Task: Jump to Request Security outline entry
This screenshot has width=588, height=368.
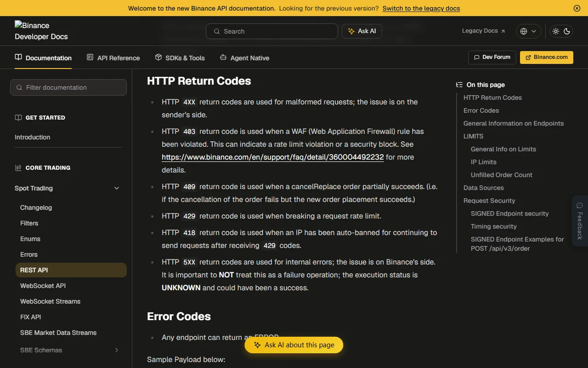Action: (489, 201)
